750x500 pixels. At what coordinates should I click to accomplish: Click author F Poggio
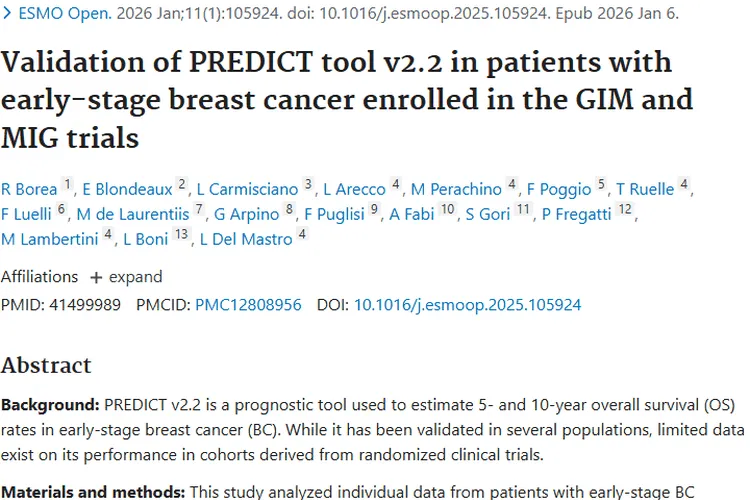click(559, 188)
